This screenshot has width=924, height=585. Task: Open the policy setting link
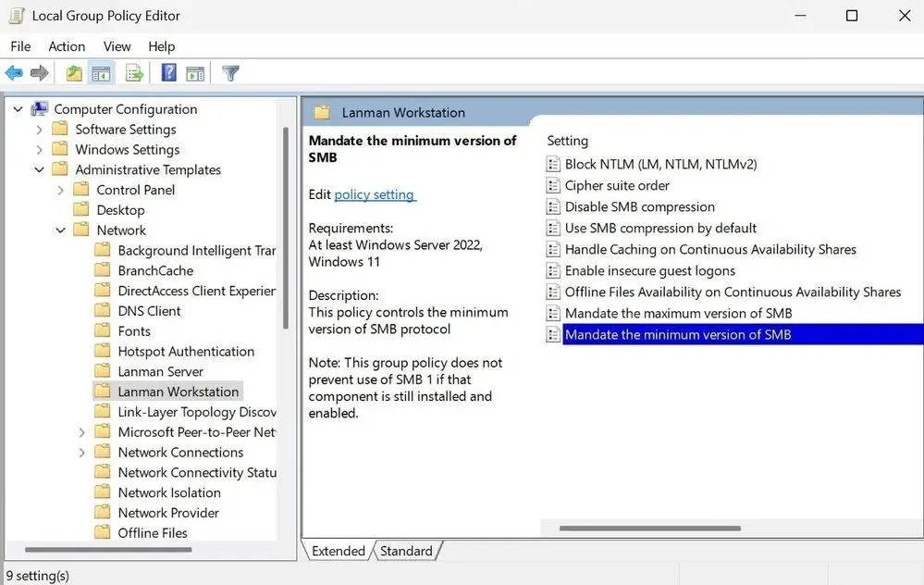click(x=375, y=194)
